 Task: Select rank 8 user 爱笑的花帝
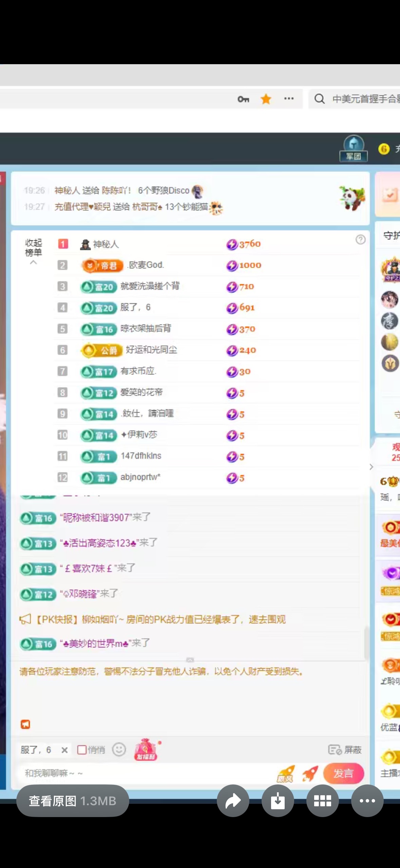click(x=141, y=392)
